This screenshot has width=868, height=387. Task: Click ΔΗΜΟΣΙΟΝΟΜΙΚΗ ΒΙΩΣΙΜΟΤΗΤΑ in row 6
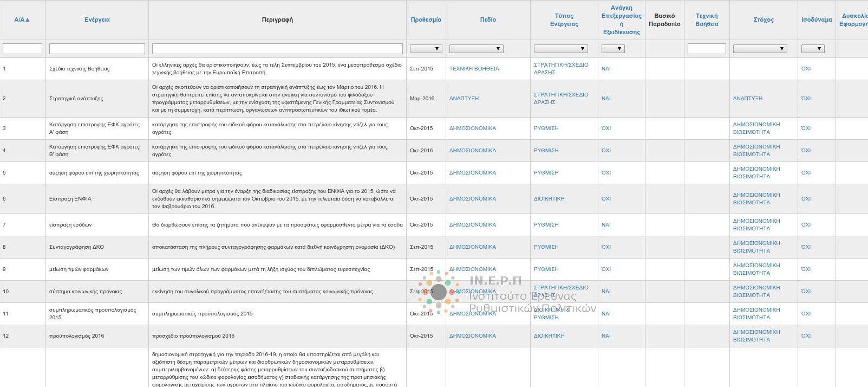[x=756, y=199]
